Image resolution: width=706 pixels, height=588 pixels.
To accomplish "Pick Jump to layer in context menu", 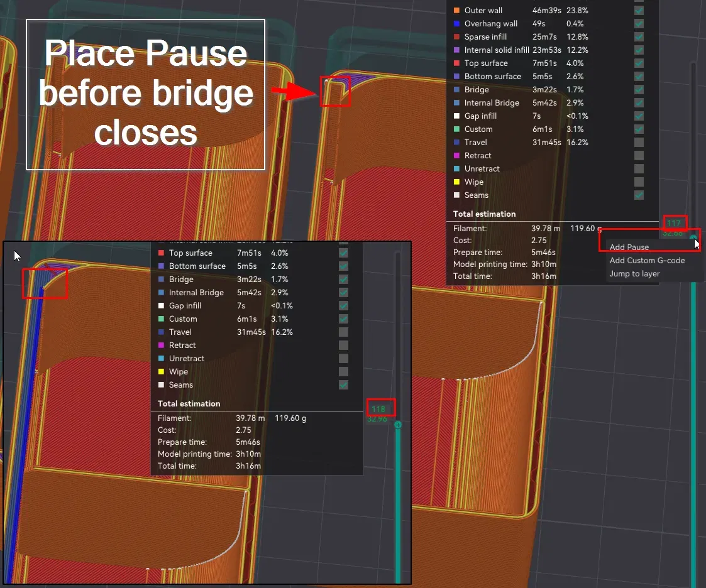I will (634, 273).
